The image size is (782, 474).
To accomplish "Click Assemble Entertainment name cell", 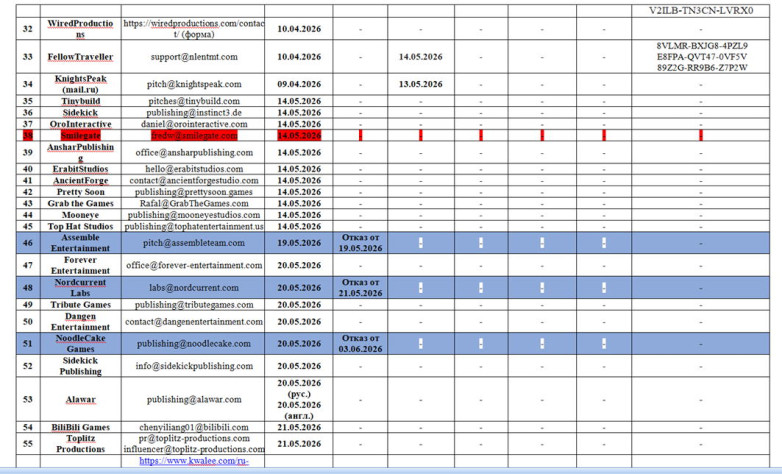I will point(80,243).
